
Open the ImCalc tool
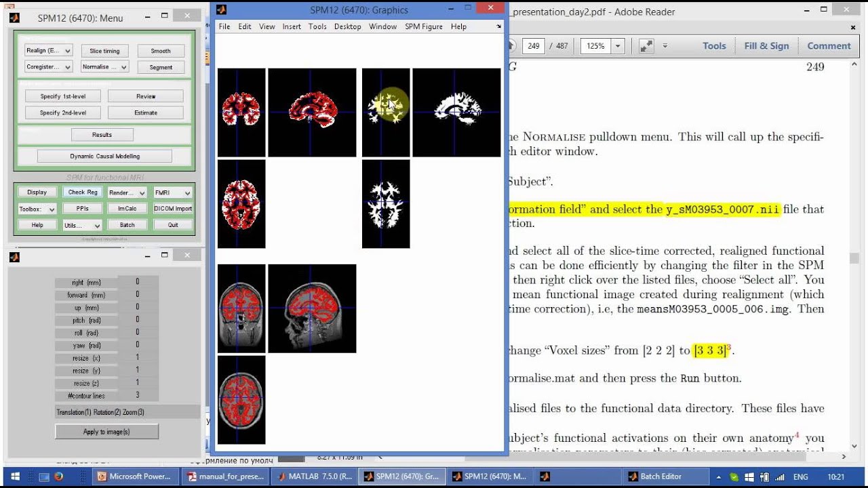(127, 209)
